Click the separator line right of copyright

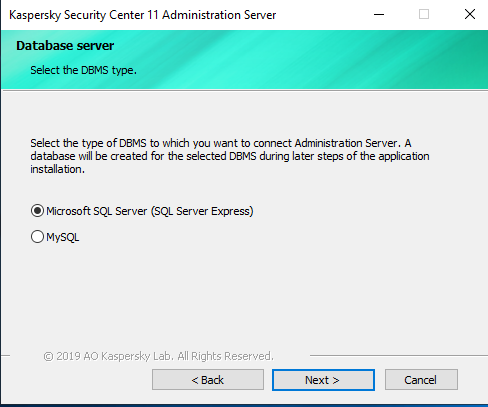(x=399, y=356)
